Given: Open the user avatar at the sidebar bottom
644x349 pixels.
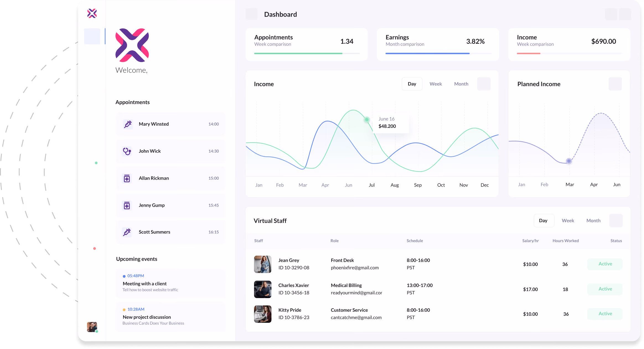Looking at the screenshot, I should [x=92, y=327].
